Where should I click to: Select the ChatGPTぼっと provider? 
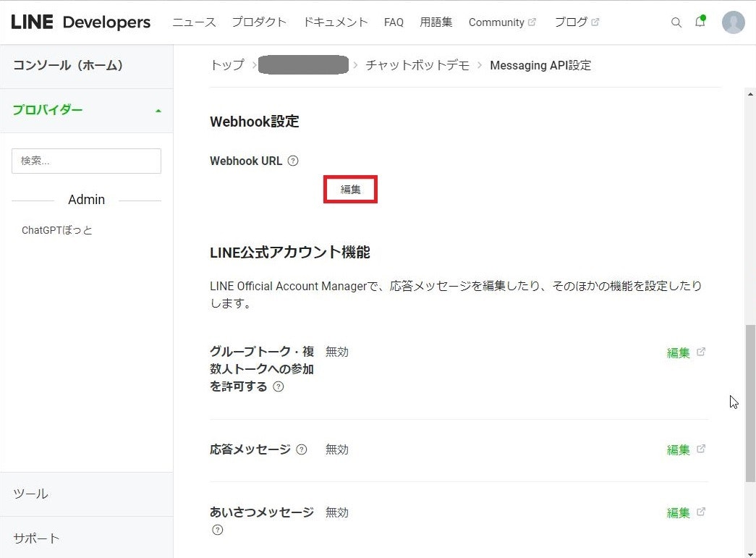pyautogui.click(x=57, y=231)
